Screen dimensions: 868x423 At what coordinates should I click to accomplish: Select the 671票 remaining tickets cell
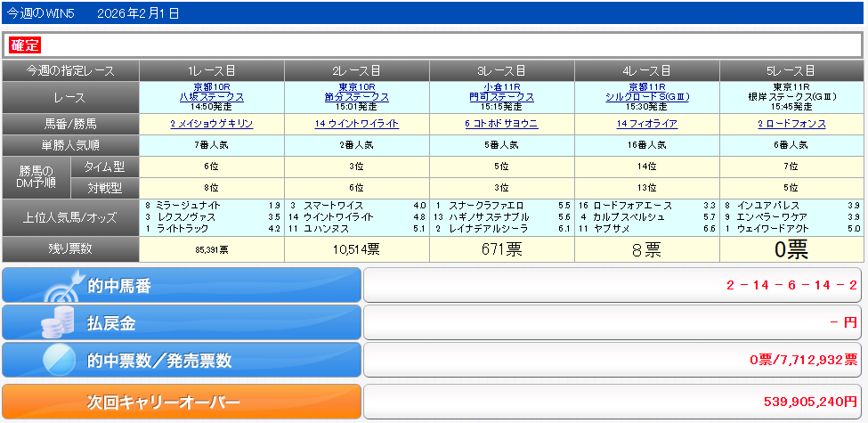click(x=501, y=249)
